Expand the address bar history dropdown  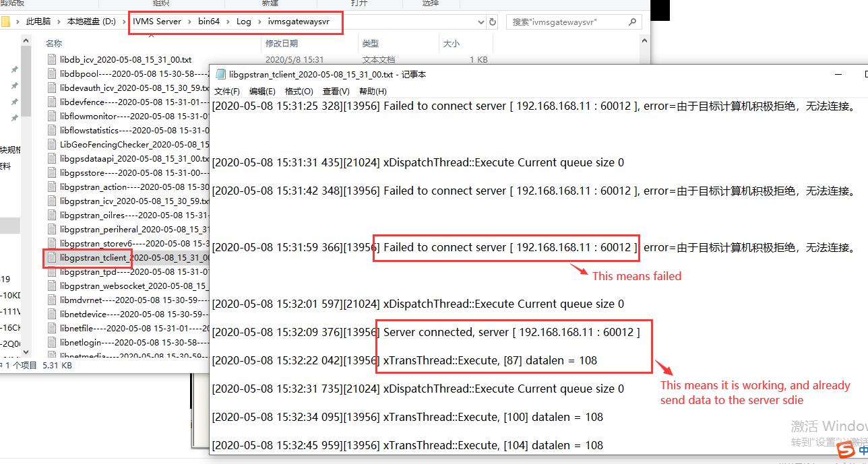click(479, 22)
